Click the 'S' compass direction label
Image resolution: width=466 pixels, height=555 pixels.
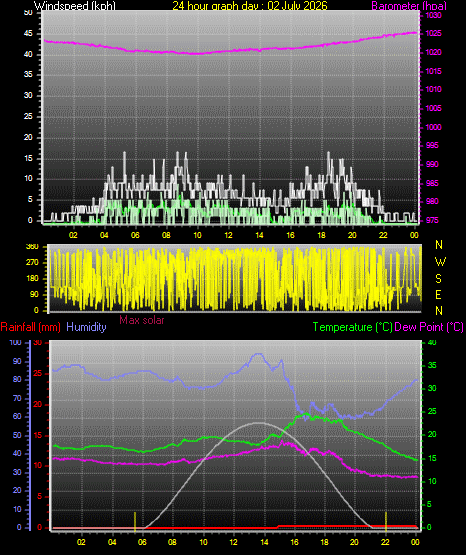[438, 279]
